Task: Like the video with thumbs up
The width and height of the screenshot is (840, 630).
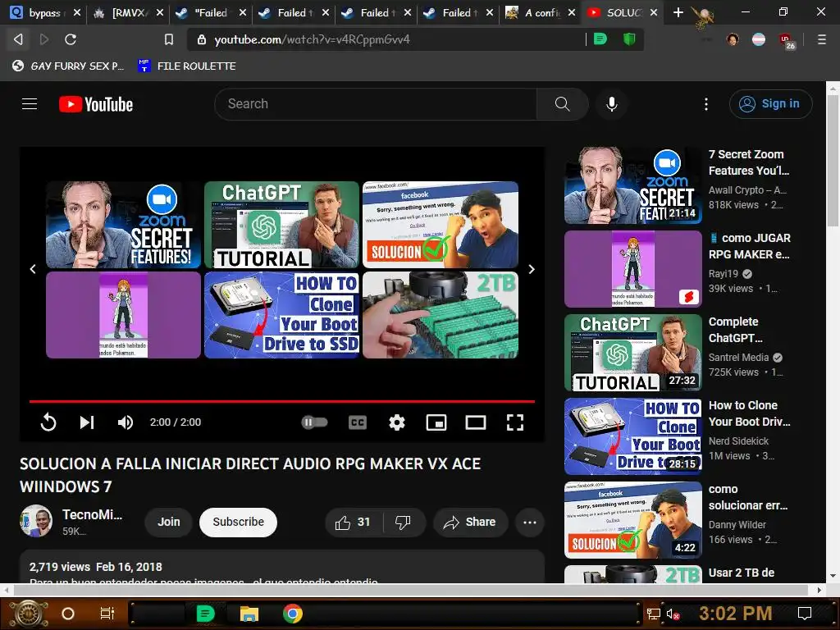Action: click(353, 523)
